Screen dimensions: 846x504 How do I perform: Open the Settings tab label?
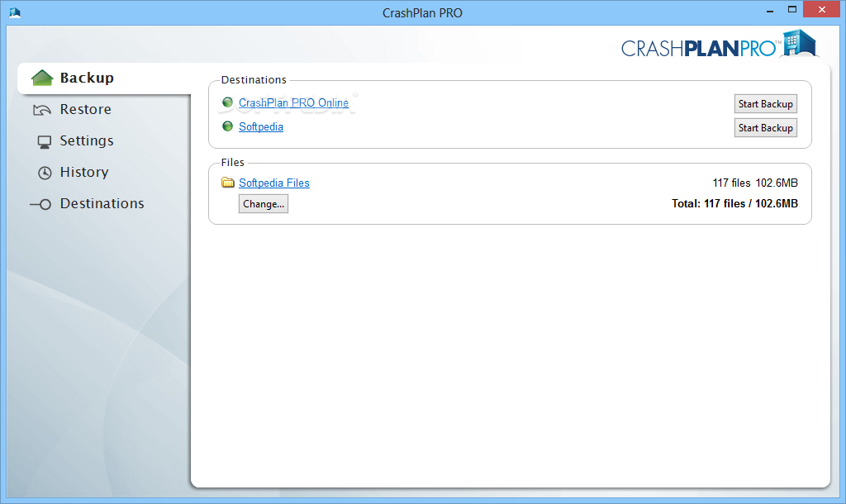tap(87, 140)
